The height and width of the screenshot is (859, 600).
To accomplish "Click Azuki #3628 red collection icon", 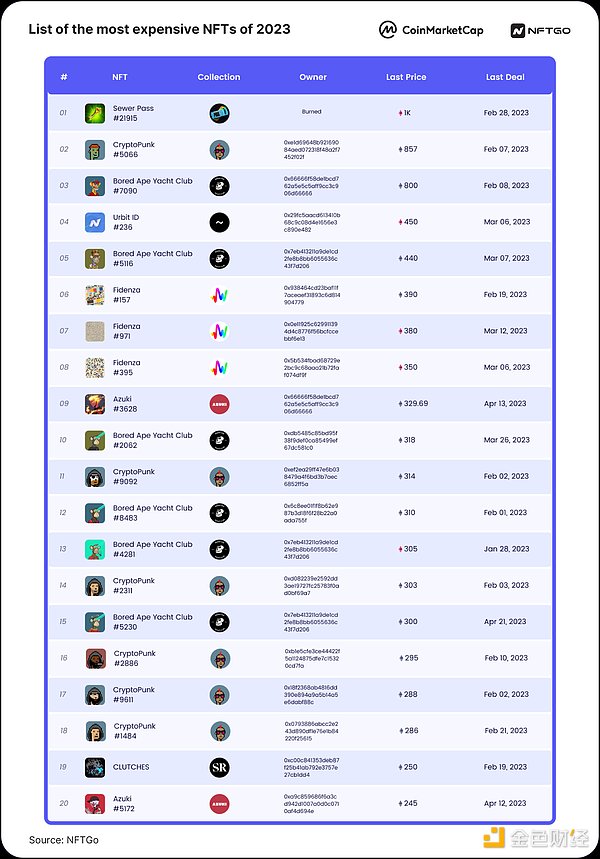I will [220, 404].
